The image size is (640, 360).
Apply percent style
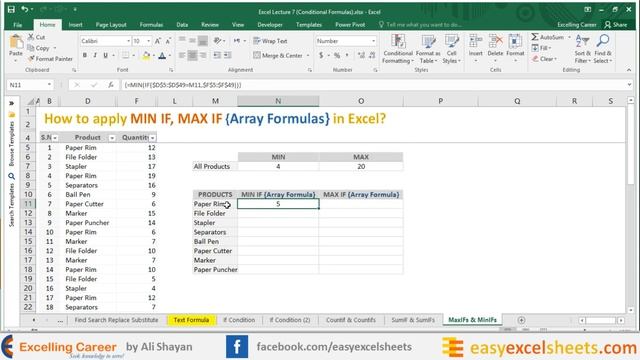pyautogui.click(x=337, y=55)
